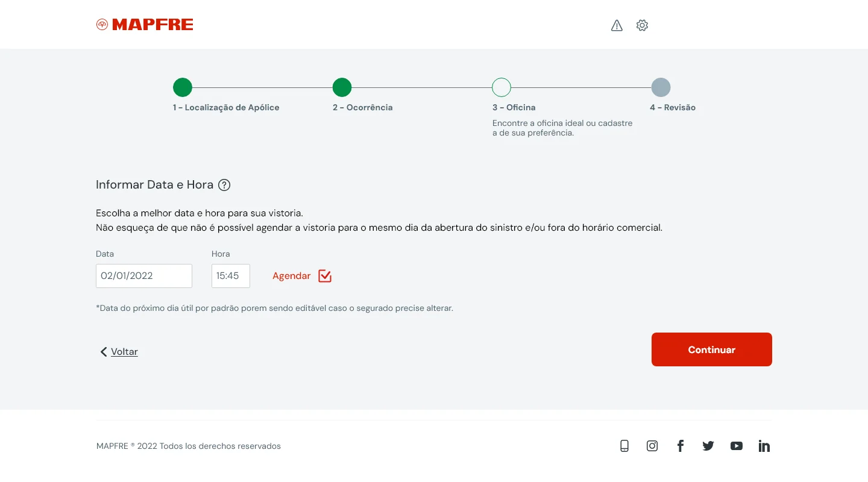The width and height of the screenshot is (868, 482).
Task: Select step 3 circle Oficina
Action: (x=502, y=87)
